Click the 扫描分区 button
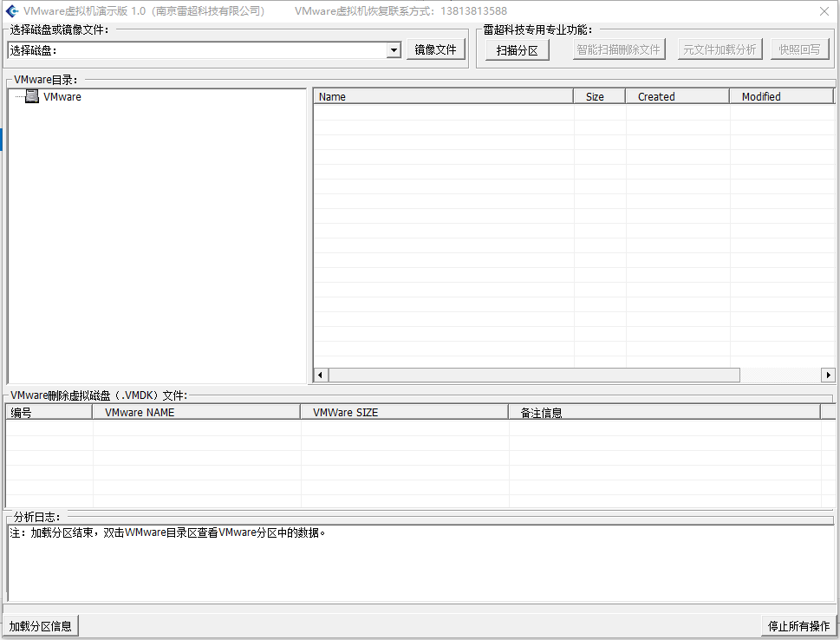This screenshot has width=840, height=640. click(517, 50)
